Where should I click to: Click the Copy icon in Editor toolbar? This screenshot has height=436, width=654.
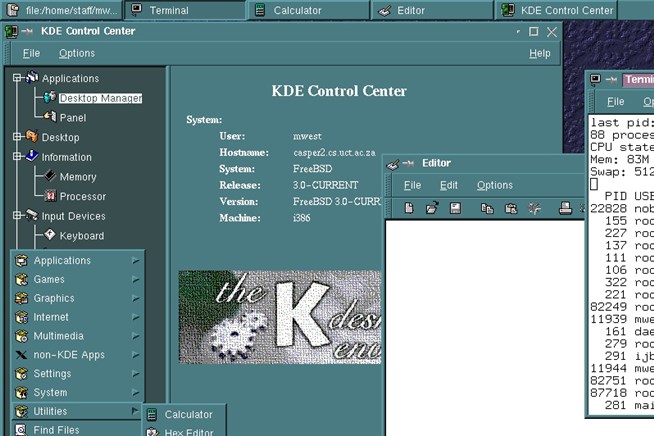(487, 208)
